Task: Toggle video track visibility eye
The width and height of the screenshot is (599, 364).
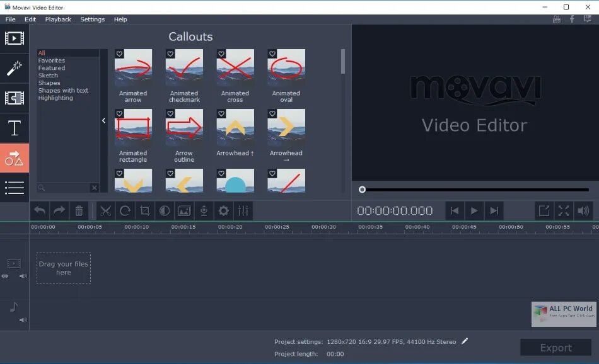Action: (x=5, y=276)
